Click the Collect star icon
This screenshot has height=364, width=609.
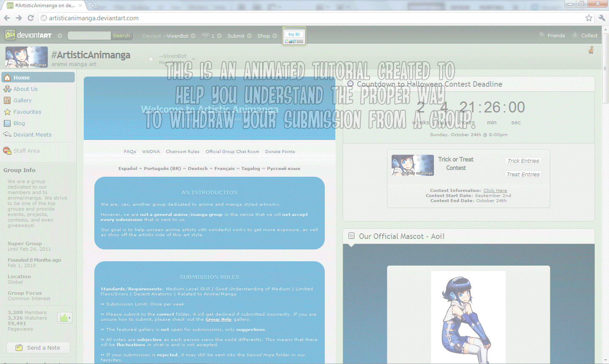(x=575, y=36)
